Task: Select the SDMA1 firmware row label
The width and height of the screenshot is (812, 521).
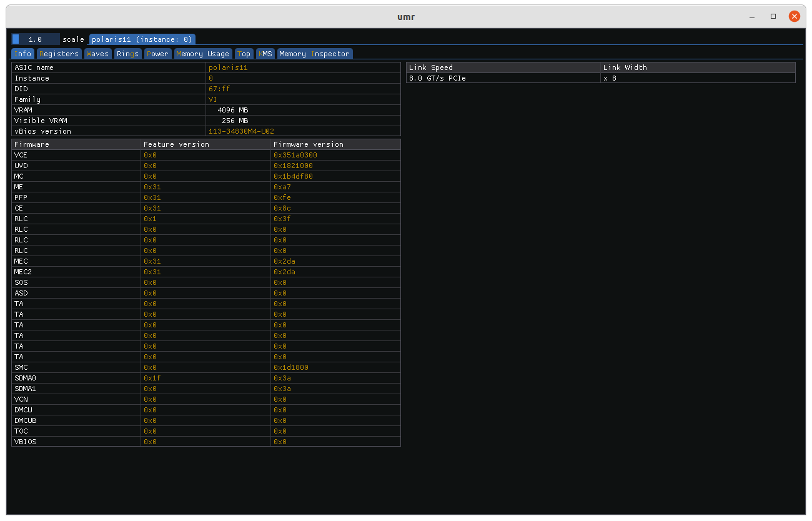Action: click(26, 389)
